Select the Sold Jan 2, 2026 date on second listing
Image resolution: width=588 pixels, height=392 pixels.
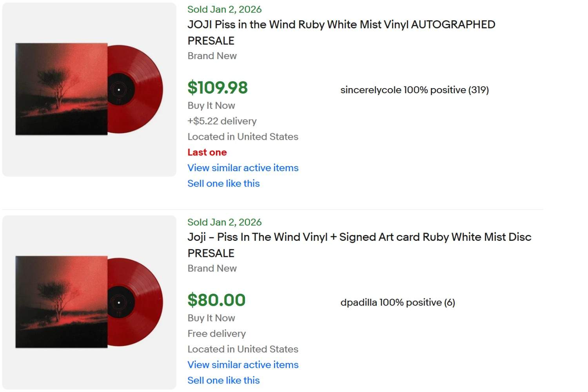[224, 222]
